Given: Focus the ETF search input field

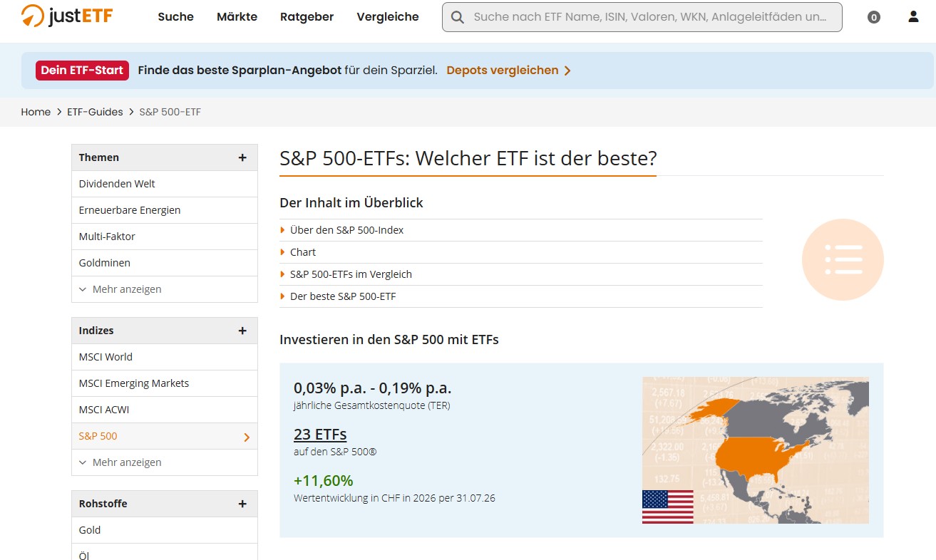Looking at the screenshot, I should coord(642,17).
